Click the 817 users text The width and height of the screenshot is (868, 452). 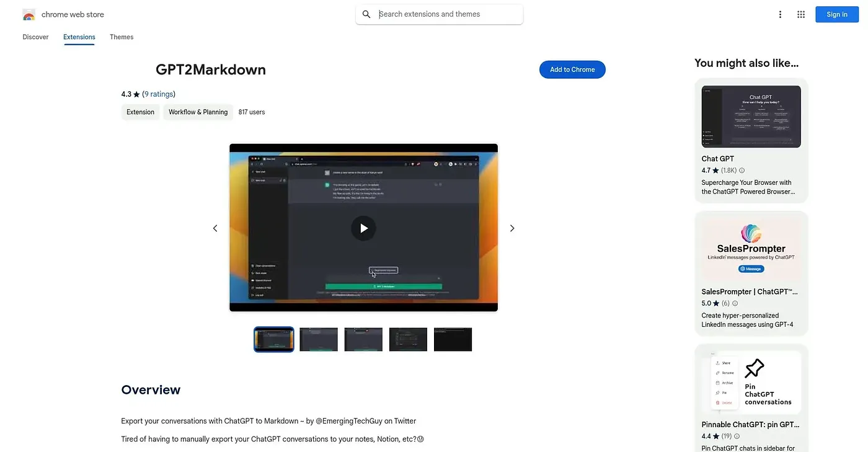252,112
